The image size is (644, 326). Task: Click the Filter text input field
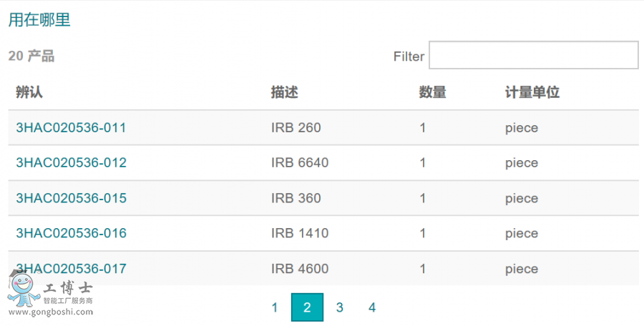[x=533, y=55]
